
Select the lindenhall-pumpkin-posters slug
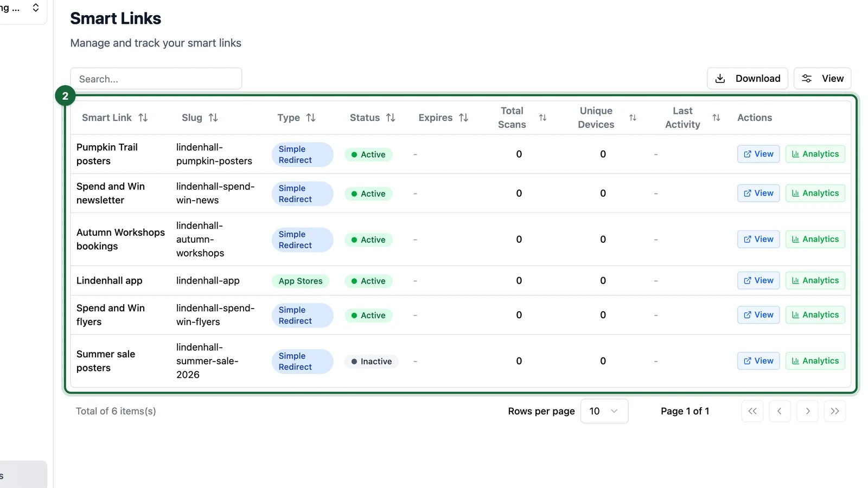tap(214, 154)
